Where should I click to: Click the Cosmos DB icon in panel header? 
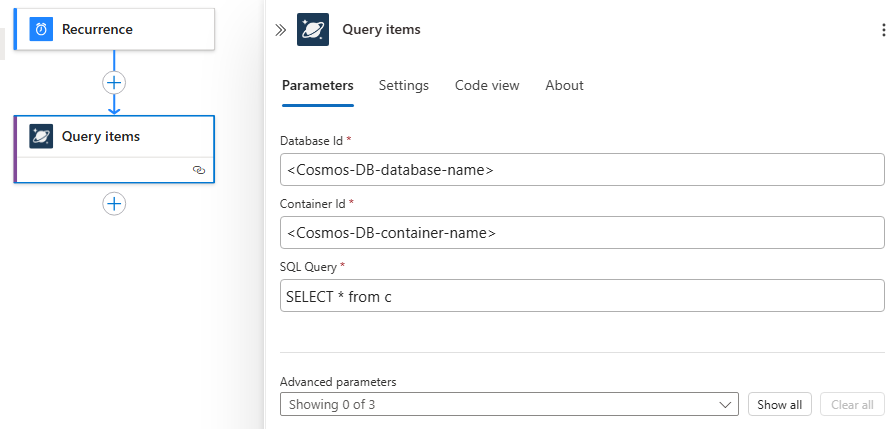[x=313, y=30]
